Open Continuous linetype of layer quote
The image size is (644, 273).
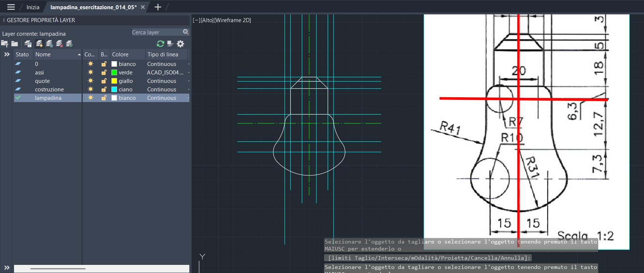click(x=162, y=81)
